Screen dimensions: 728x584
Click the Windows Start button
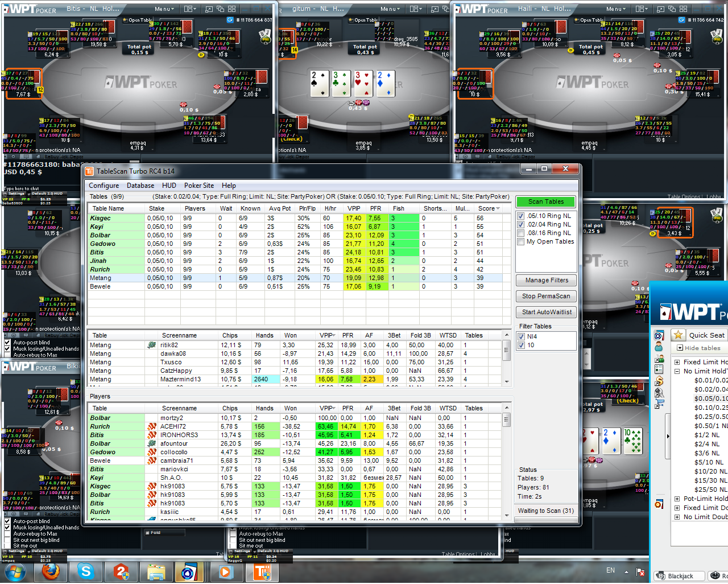click(x=15, y=571)
